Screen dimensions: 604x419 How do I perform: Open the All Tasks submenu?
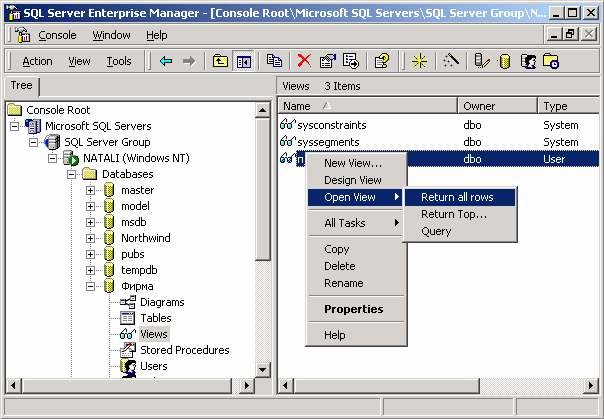pos(356,223)
